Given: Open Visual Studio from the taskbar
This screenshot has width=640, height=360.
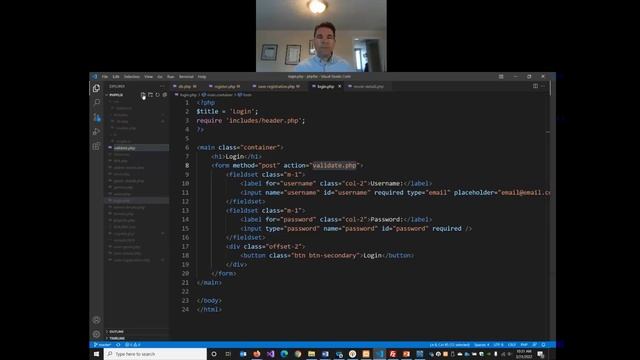Looking at the screenshot, I should point(270,354).
